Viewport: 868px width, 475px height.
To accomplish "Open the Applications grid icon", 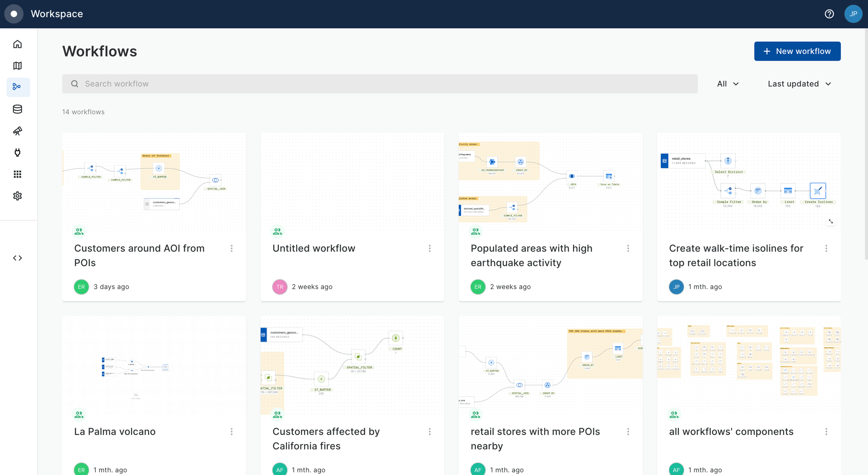I will point(17,174).
